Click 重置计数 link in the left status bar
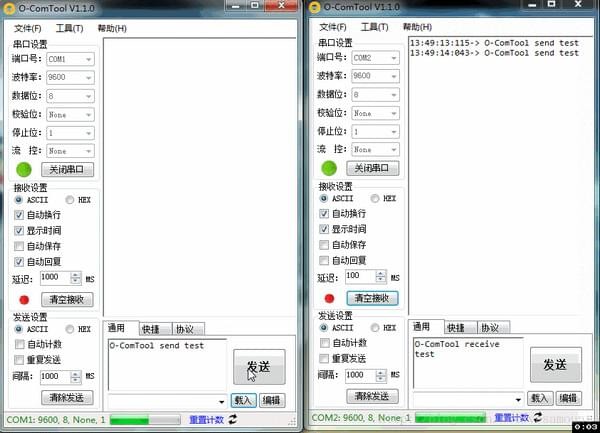The width and height of the screenshot is (600, 433). tap(207, 420)
